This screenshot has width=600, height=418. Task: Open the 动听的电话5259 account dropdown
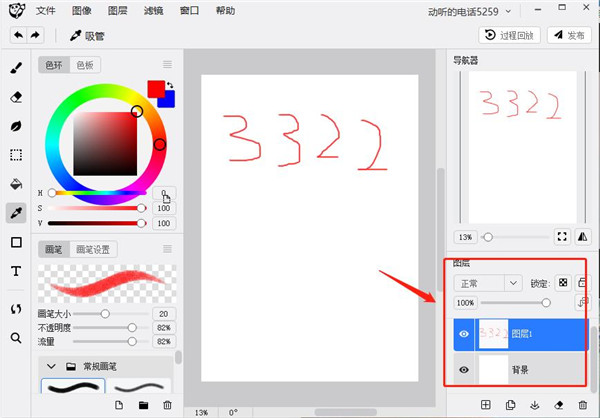(470, 12)
